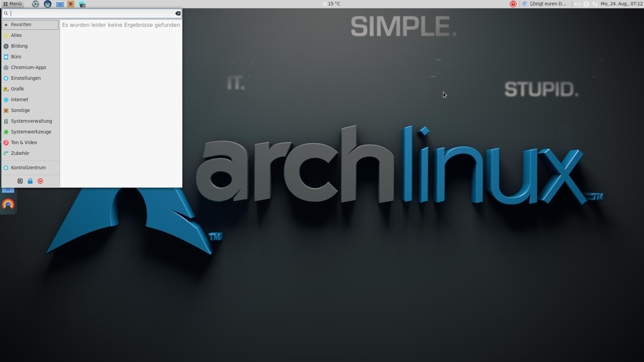
Task: Lock the screen via padlock icon
Action: click(x=30, y=181)
